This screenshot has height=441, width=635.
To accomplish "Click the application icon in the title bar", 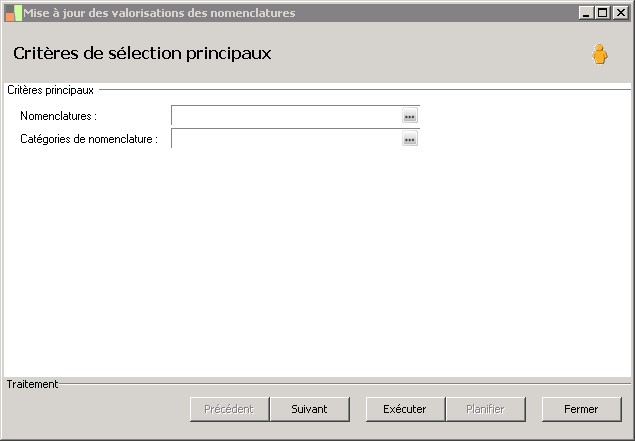I will 13,13.
